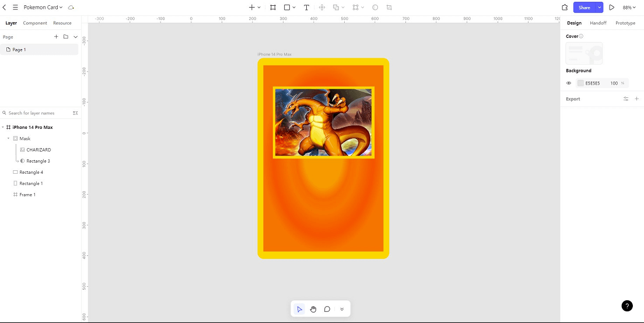Viewport: 644px width, 323px height.
Task: Switch to the Handoff tab
Action: [x=598, y=23]
